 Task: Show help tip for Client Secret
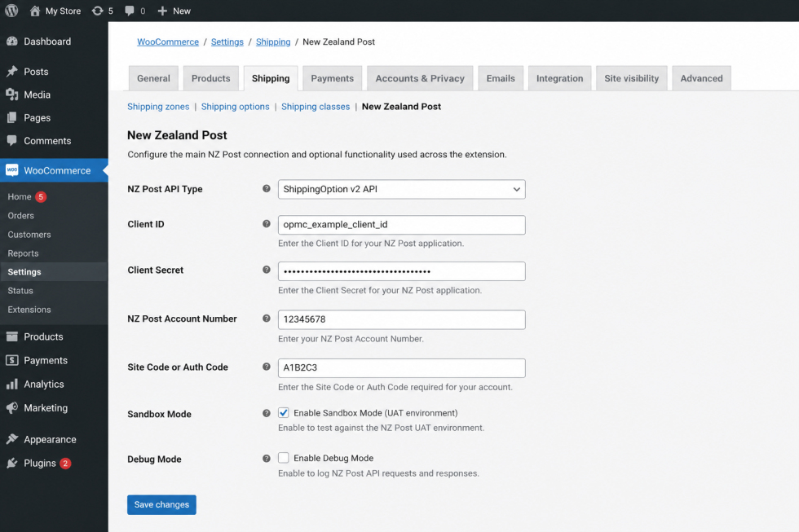pyautogui.click(x=266, y=270)
